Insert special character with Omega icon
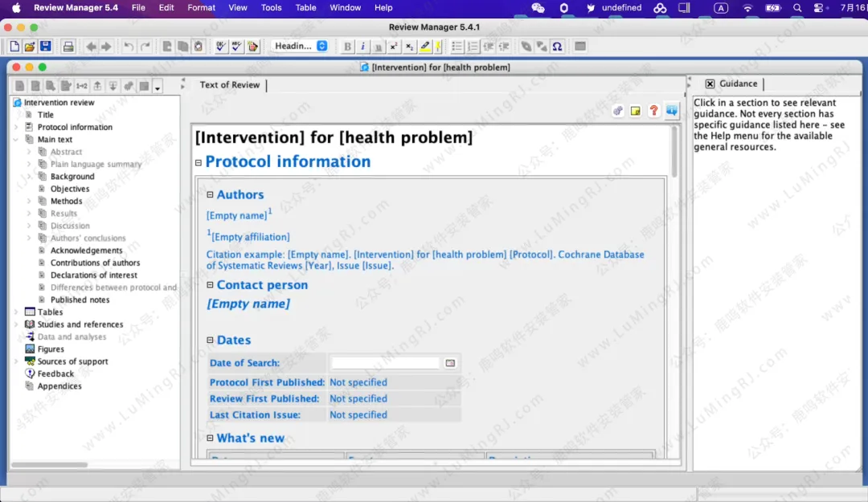The height and width of the screenshot is (502, 868). 557,47
